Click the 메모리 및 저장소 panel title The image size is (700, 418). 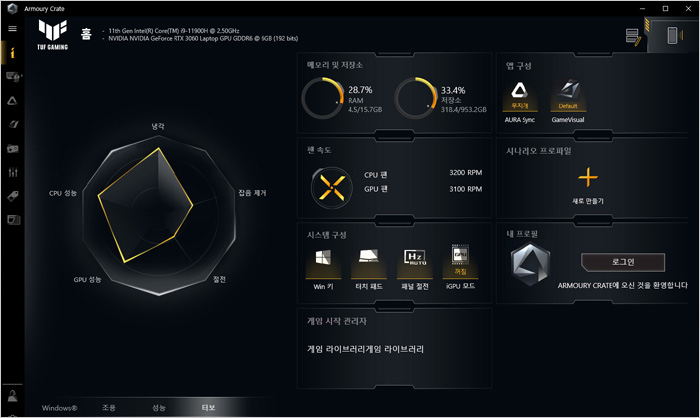click(x=335, y=65)
